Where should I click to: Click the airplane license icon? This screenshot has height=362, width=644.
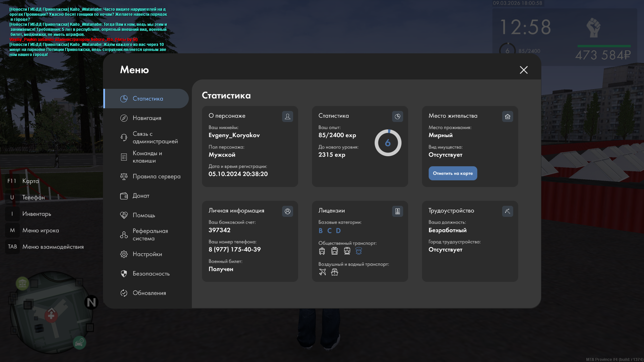[322, 272]
